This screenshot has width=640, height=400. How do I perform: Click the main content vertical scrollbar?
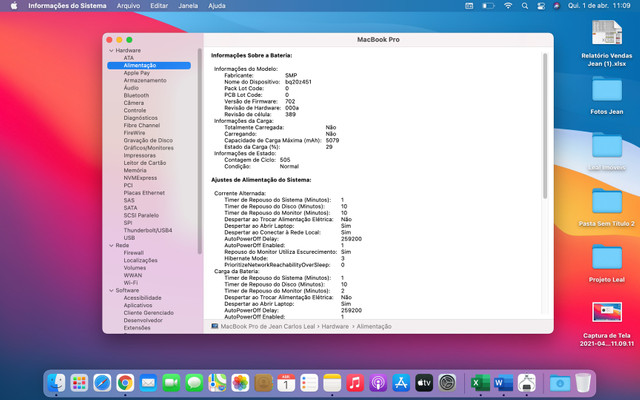coord(545,126)
